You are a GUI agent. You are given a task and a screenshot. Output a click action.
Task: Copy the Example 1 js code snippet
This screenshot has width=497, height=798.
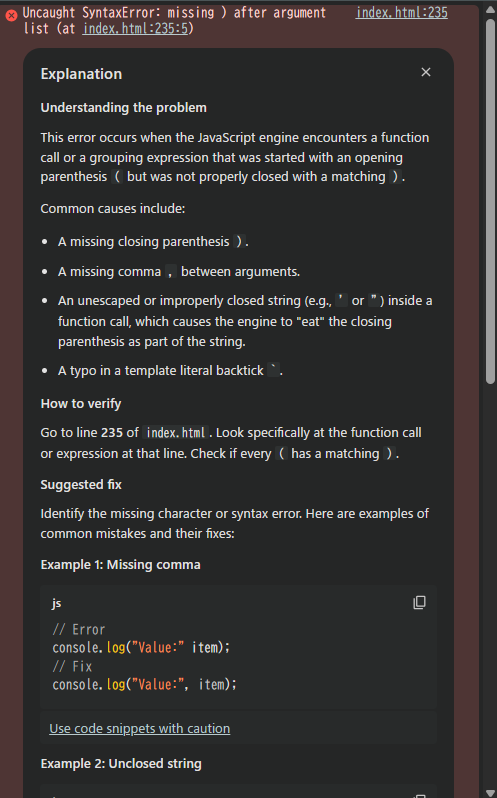pyautogui.click(x=419, y=603)
